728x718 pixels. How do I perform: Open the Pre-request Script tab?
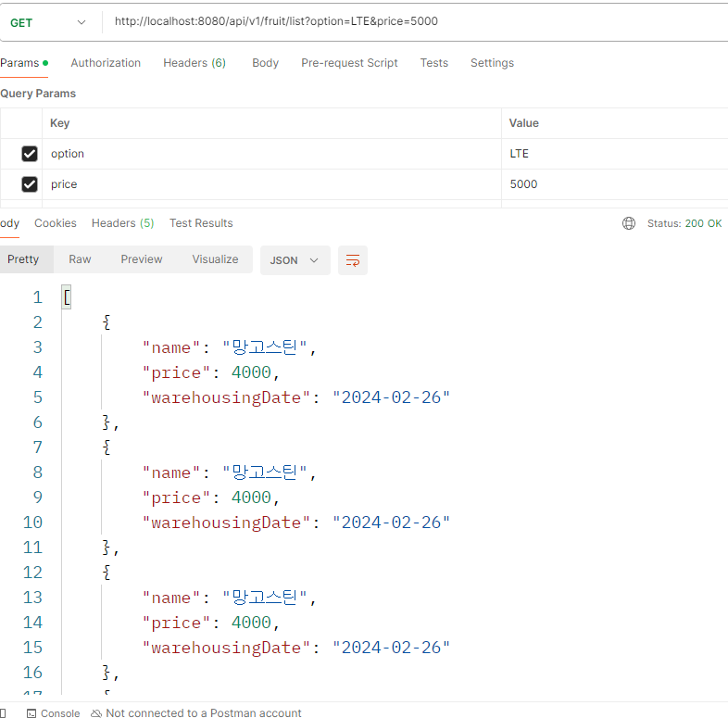click(x=349, y=63)
